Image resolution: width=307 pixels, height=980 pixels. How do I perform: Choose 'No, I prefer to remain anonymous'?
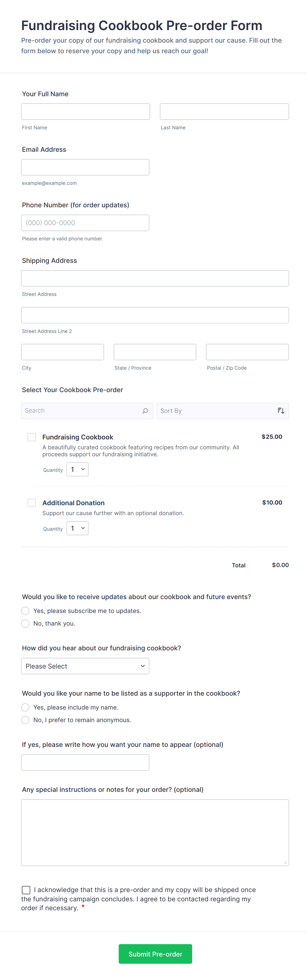25,720
